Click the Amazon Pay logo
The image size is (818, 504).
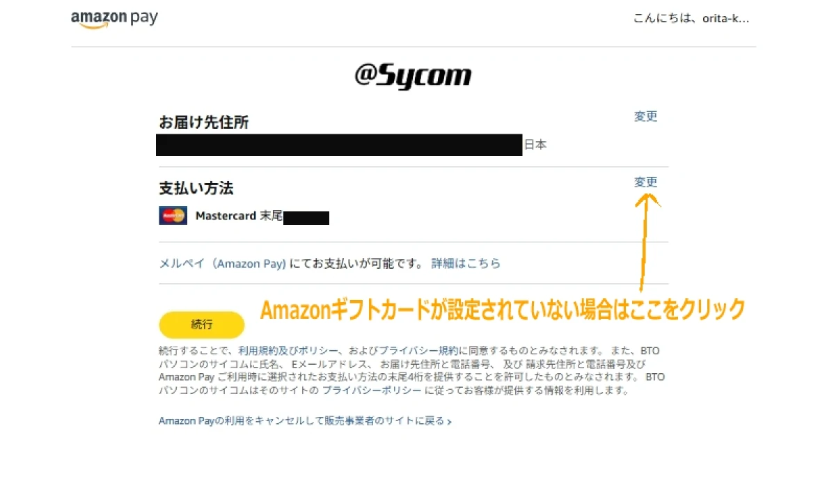tap(114, 19)
